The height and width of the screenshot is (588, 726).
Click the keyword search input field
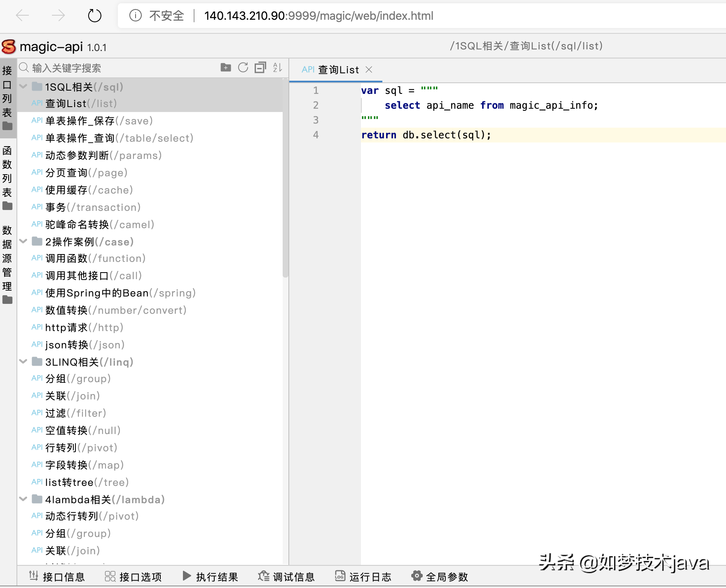point(119,68)
